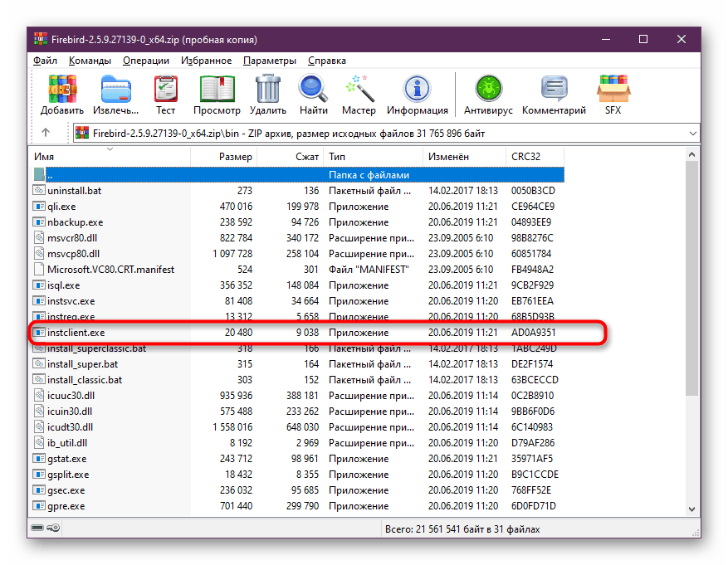This screenshot has height=565, width=728.
Task: Select the gstat.exe file name
Action: [67, 459]
